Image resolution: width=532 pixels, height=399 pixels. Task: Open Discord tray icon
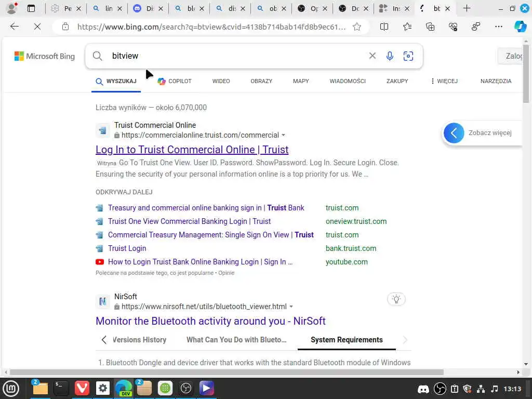tap(423, 389)
